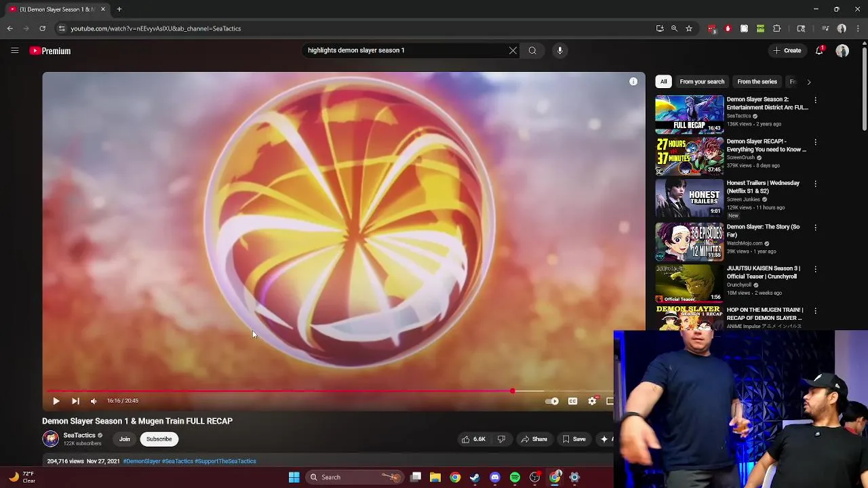The width and height of the screenshot is (868, 488).
Task: Open the SeaTactics channel name link
Action: [x=79, y=435]
